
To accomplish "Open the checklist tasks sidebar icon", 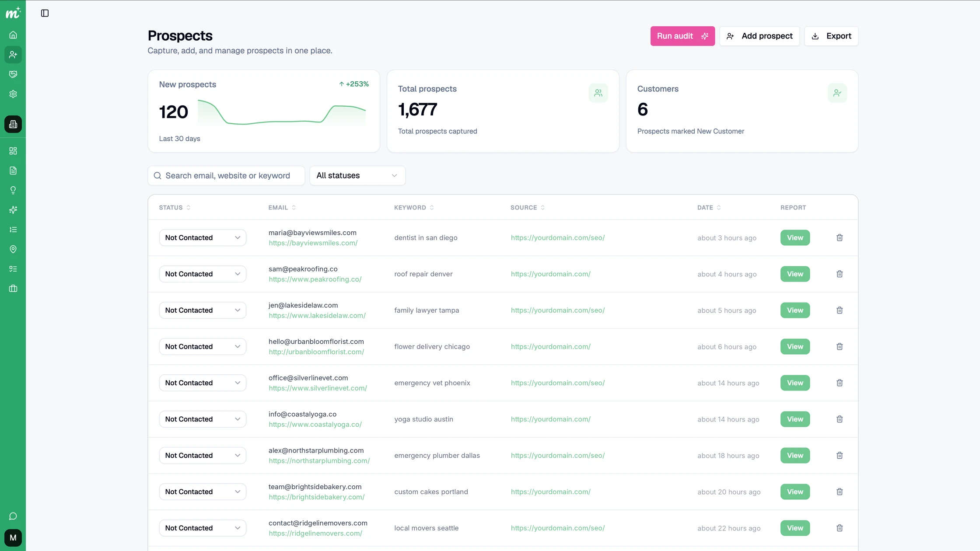I will (13, 269).
